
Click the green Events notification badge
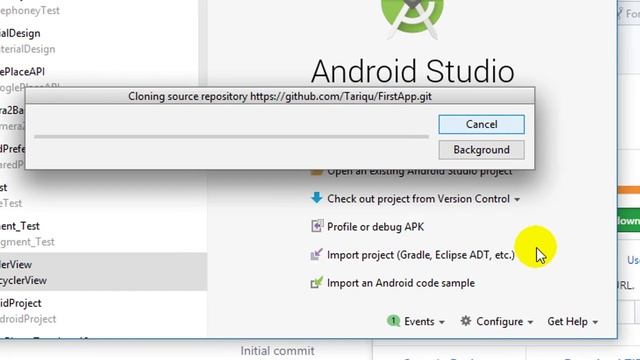[x=393, y=321]
